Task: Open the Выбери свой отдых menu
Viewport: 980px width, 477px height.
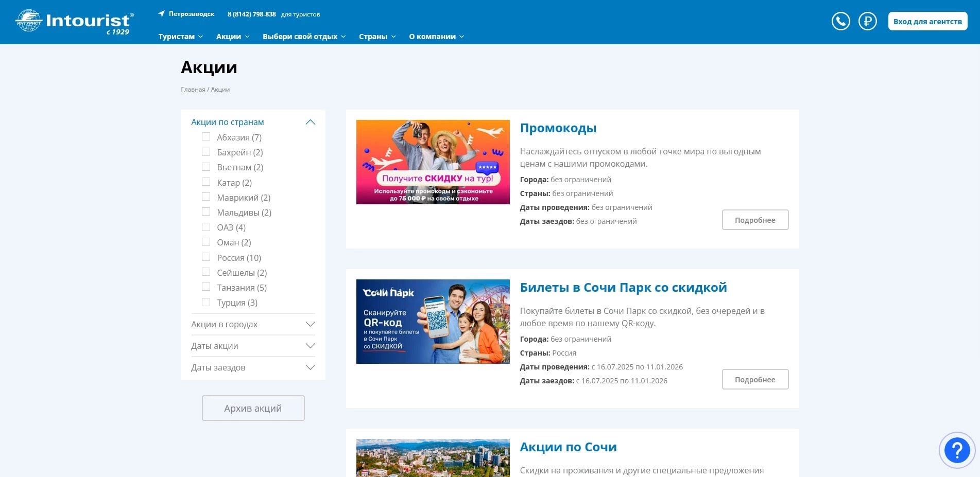Action: [x=300, y=36]
